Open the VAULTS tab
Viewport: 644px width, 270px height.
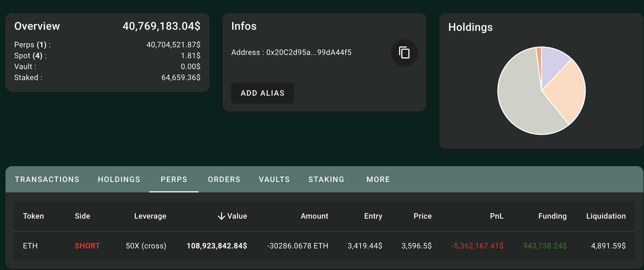(x=274, y=179)
